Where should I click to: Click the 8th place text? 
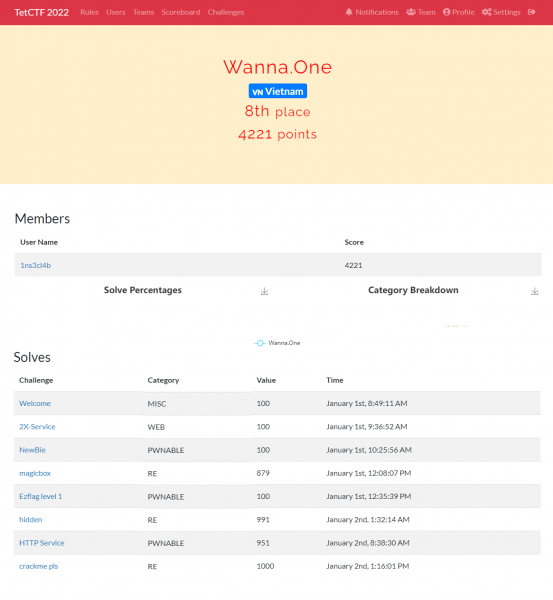(277, 111)
